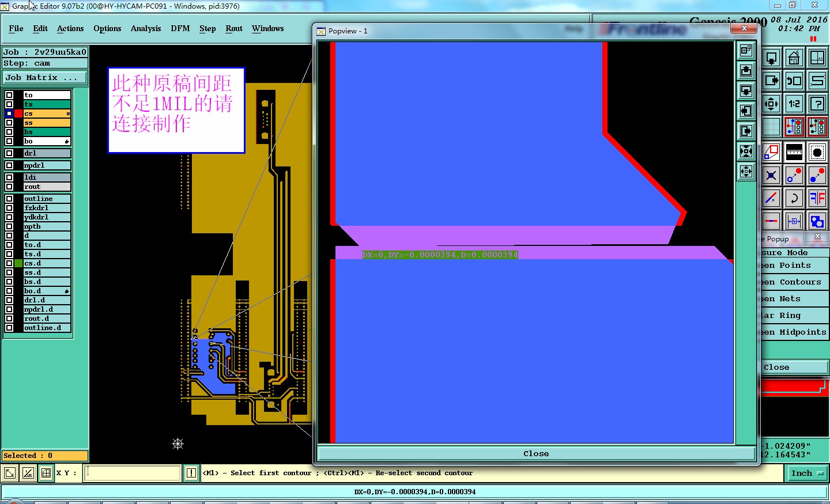This screenshot has height=504, width=830.
Task: Click the curved rotate arrow icon
Action: [x=794, y=198]
